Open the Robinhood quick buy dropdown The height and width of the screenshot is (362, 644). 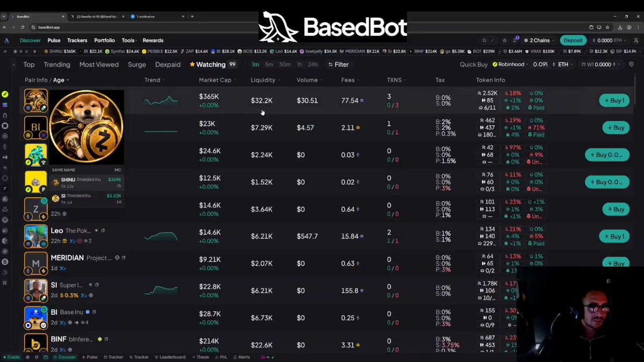pos(510,64)
